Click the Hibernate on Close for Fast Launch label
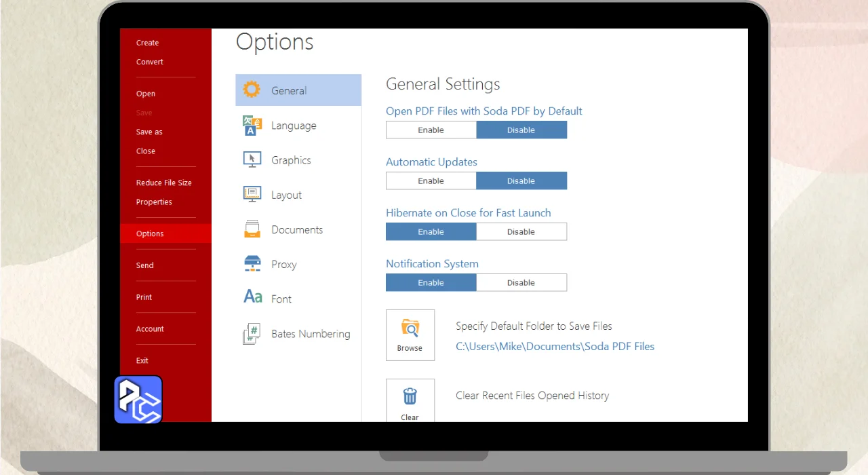Image resolution: width=868 pixels, height=475 pixels. (x=468, y=213)
